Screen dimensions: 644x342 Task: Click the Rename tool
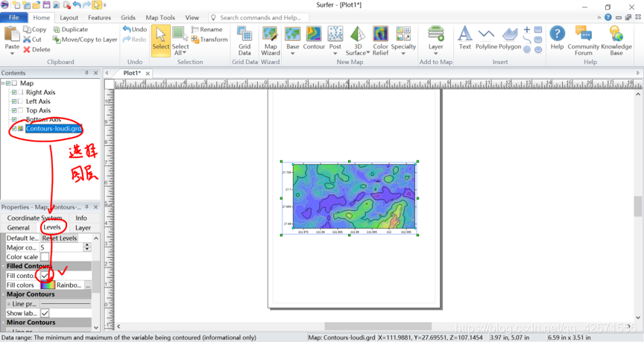click(x=207, y=29)
